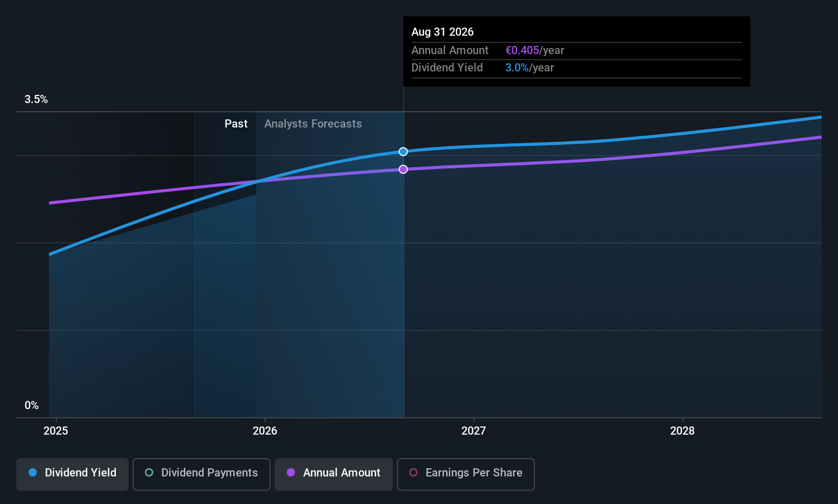This screenshot has height=504, width=838.
Task: Click the Analysts Forecasts region label
Action: tap(313, 124)
